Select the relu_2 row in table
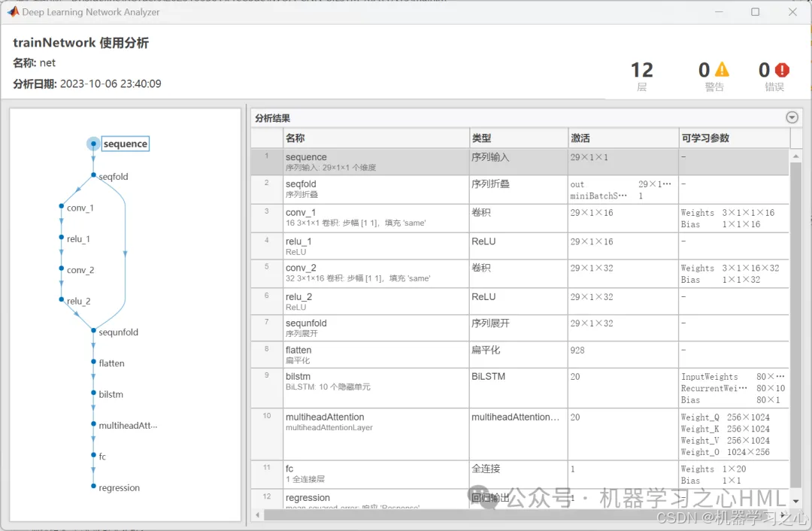The height and width of the screenshot is (531, 812). [x=520, y=302]
